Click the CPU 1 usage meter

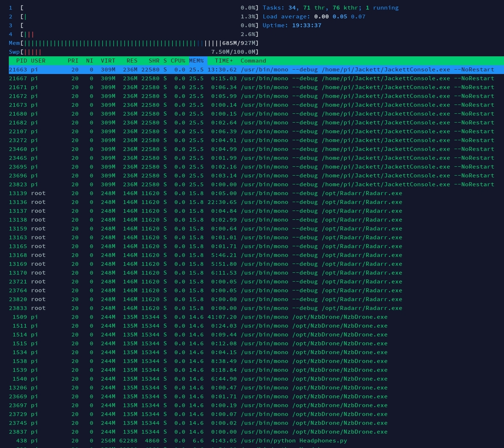134,8
